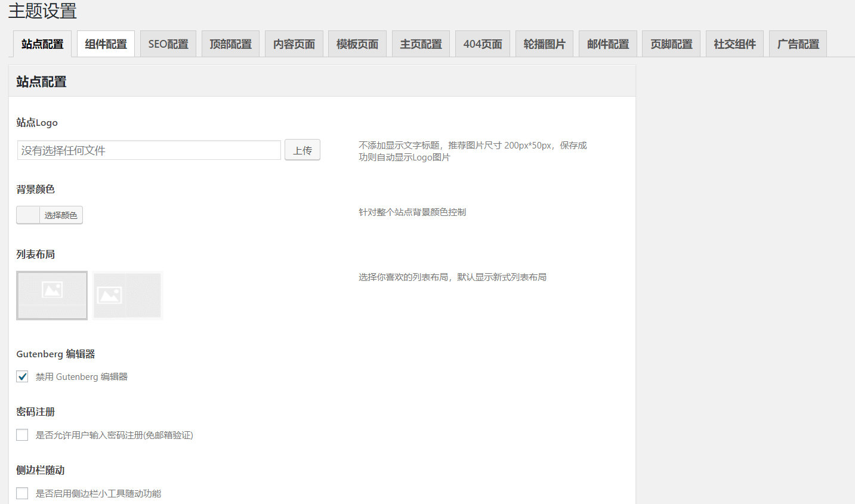855x504 pixels.
Task: Switch to the 模板页面 tab
Action: point(357,43)
